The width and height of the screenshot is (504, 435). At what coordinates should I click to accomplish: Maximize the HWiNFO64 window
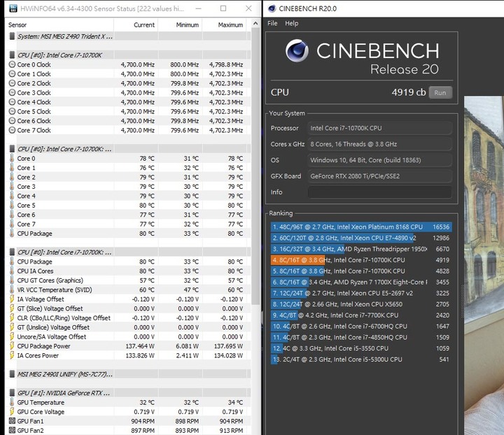(x=223, y=8)
